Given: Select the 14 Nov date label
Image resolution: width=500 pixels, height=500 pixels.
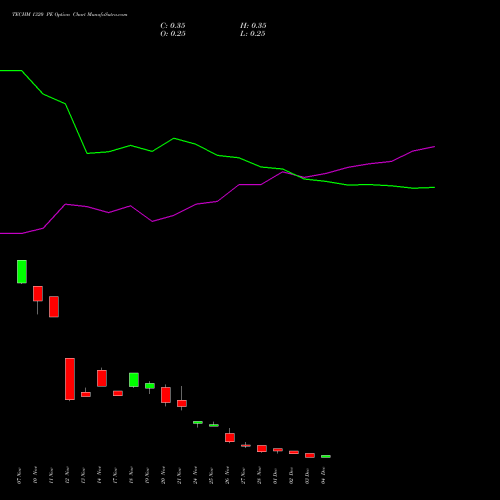Looking at the screenshot, I should (x=99, y=476).
